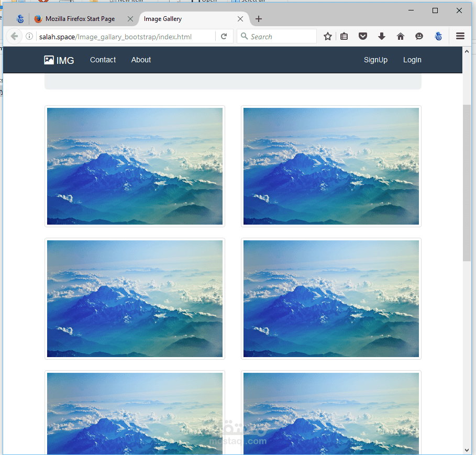Select the Image Gallery tab
Viewport: 476px width, 455px height.
point(162,18)
